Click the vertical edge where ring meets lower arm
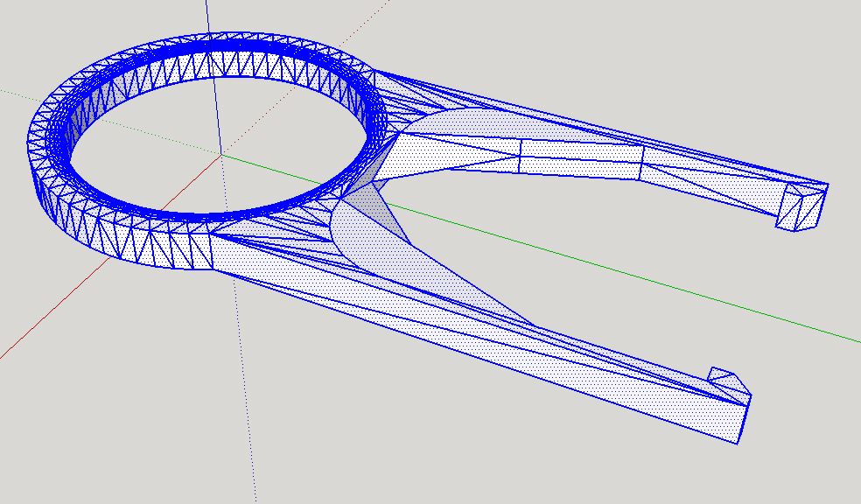This screenshot has height=504, width=861. click(x=212, y=251)
